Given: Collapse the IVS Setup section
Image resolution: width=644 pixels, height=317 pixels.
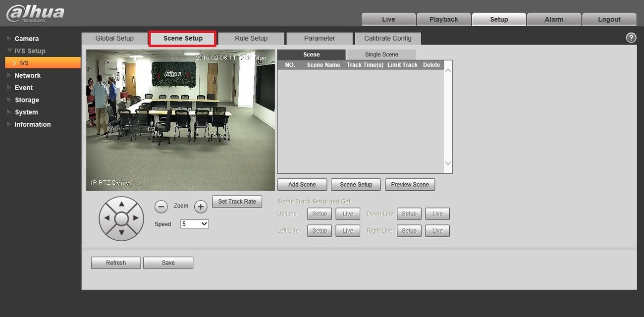Looking at the screenshot, I should tap(29, 51).
